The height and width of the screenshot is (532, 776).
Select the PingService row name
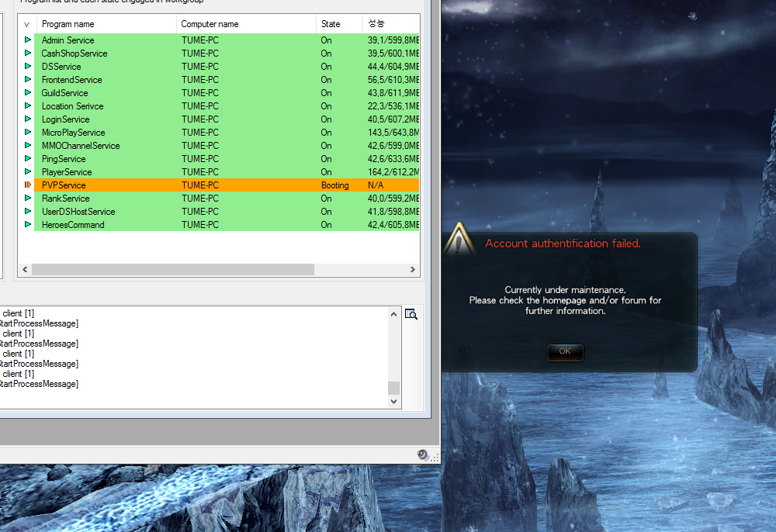(x=64, y=159)
